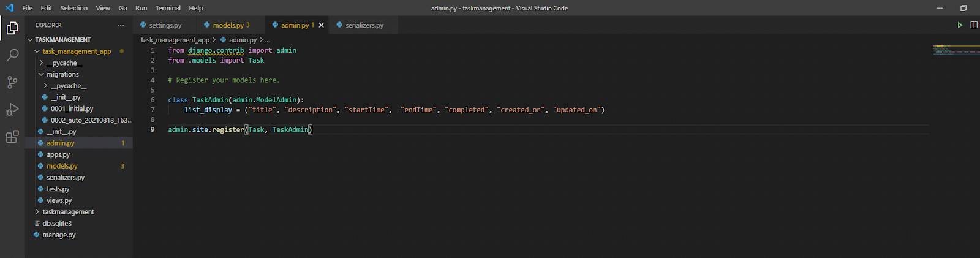
Task: Click line number 9 in gutter
Action: (x=153, y=129)
